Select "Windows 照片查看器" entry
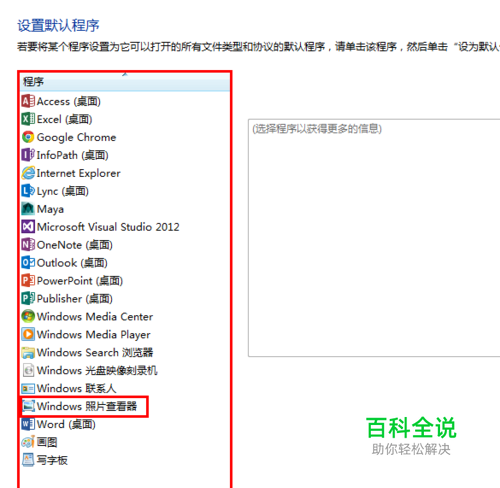 pyautogui.click(x=87, y=406)
